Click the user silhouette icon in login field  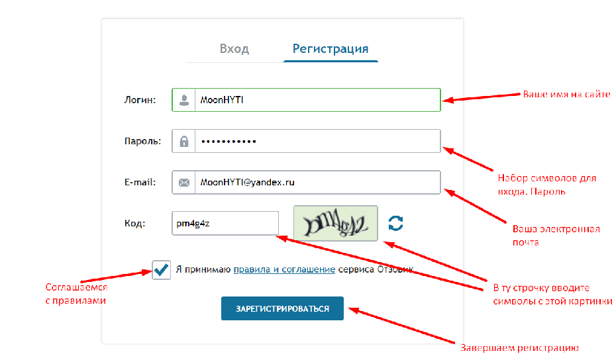coord(184,100)
